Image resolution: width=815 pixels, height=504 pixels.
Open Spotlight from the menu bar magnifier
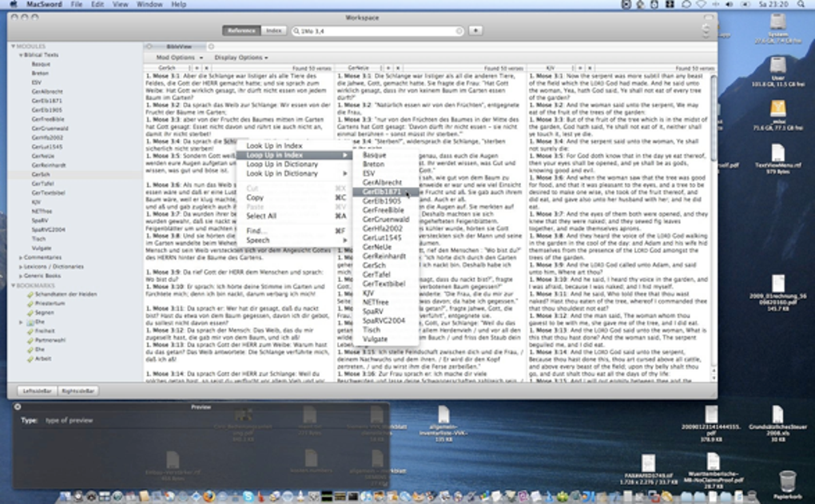(x=801, y=4)
